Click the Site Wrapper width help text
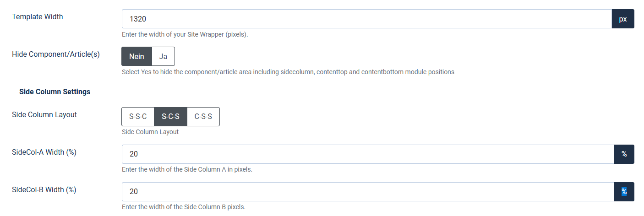Viewport: 644px width, 216px height. pos(185,34)
